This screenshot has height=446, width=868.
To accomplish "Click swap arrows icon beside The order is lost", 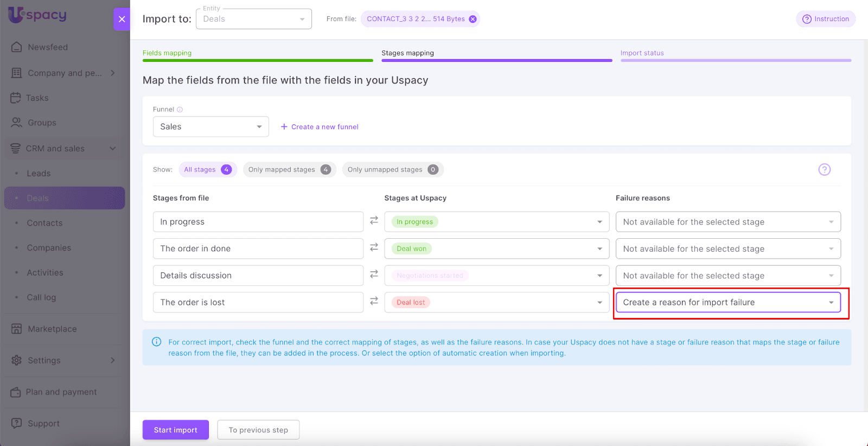I will click(x=374, y=301).
